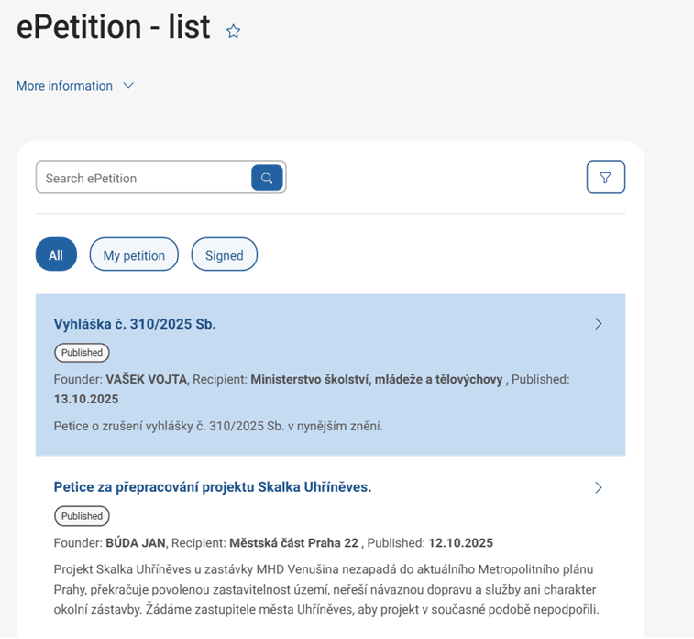Click Published badge on Skalka Uhříněves petition

pyautogui.click(x=82, y=516)
